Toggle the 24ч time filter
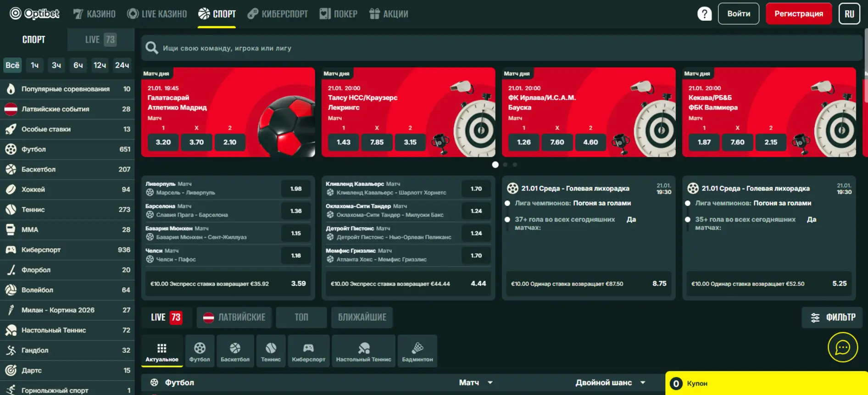The width and height of the screenshot is (868, 395). coord(122,65)
